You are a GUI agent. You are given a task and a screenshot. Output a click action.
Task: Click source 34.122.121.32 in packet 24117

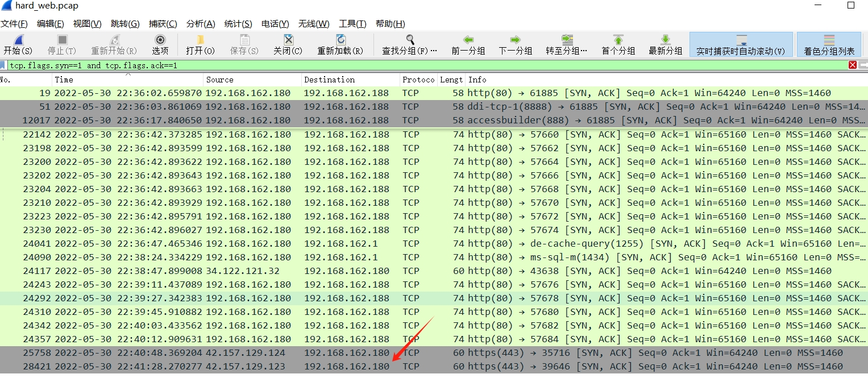[x=243, y=271]
